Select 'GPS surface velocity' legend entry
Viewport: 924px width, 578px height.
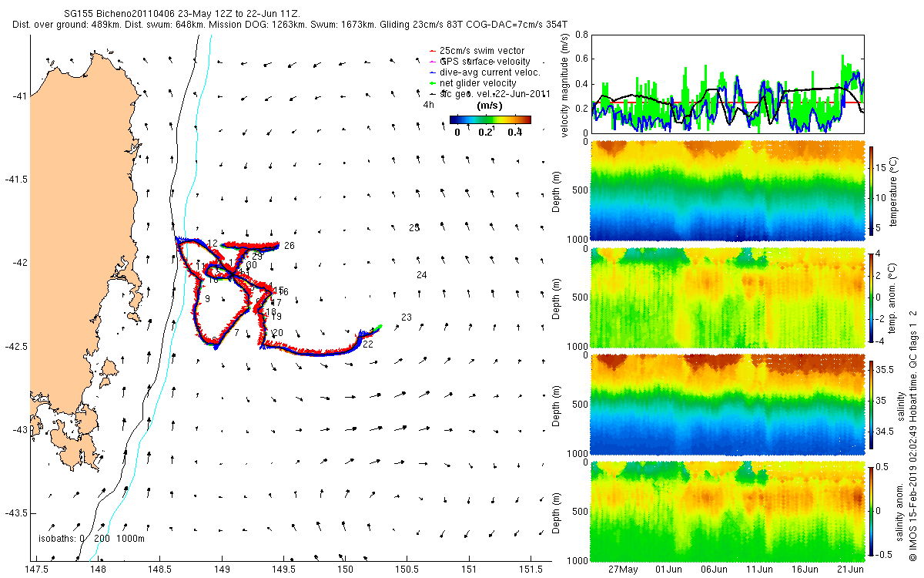tap(479, 61)
